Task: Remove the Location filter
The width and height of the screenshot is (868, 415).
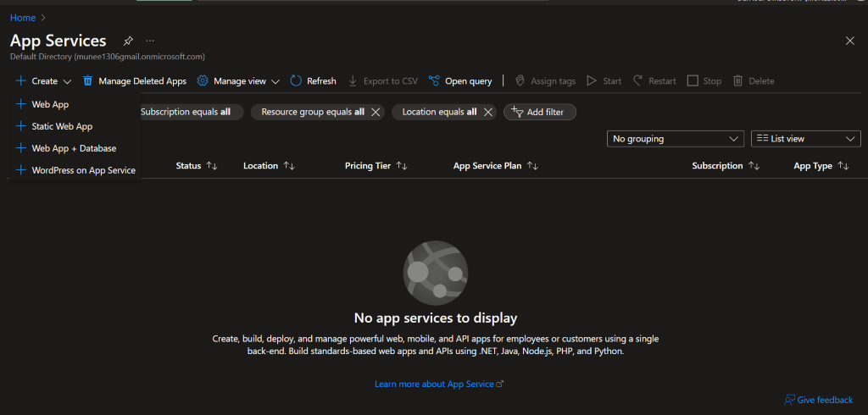Action: pos(487,112)
